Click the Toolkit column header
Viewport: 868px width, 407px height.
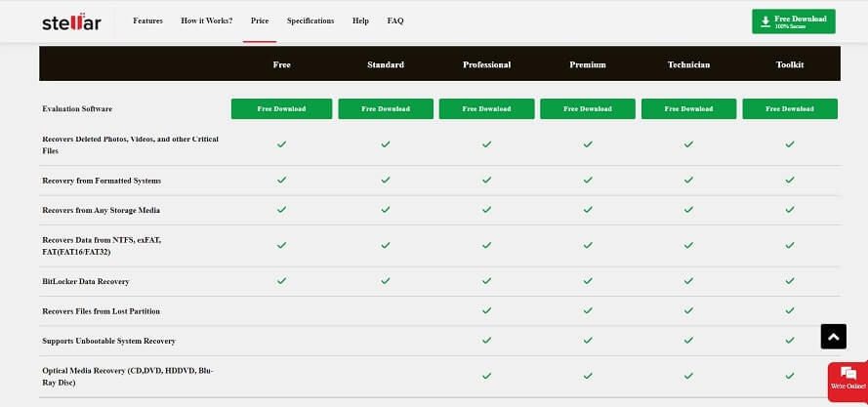pyautogui.click(x=790, y=64)
